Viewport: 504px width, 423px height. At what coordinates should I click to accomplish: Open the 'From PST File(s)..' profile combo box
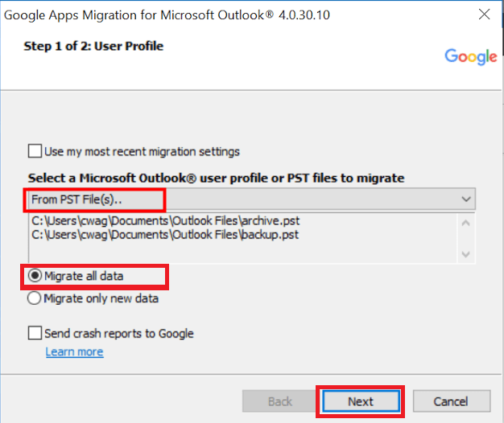coord(242,198)
